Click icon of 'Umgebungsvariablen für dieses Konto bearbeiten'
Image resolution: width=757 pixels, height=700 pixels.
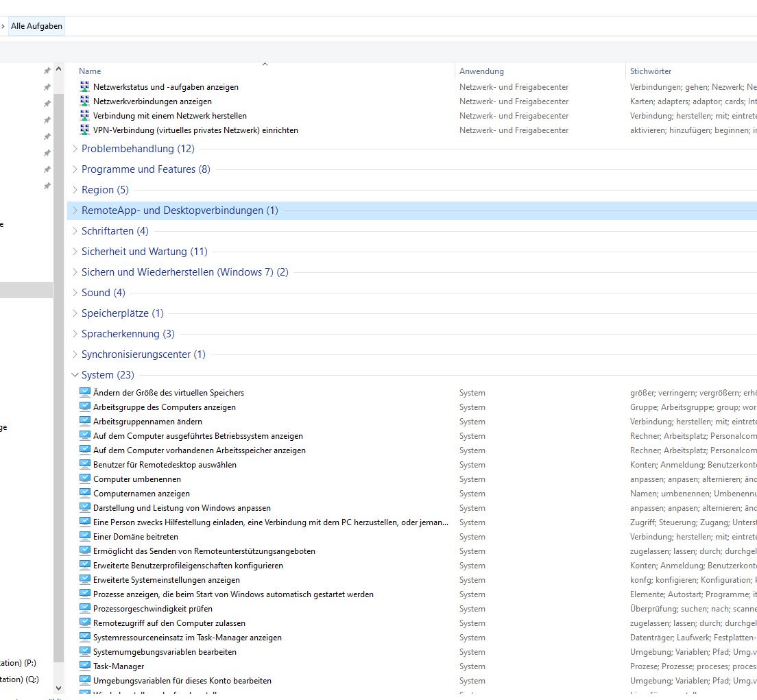point(85,681)
